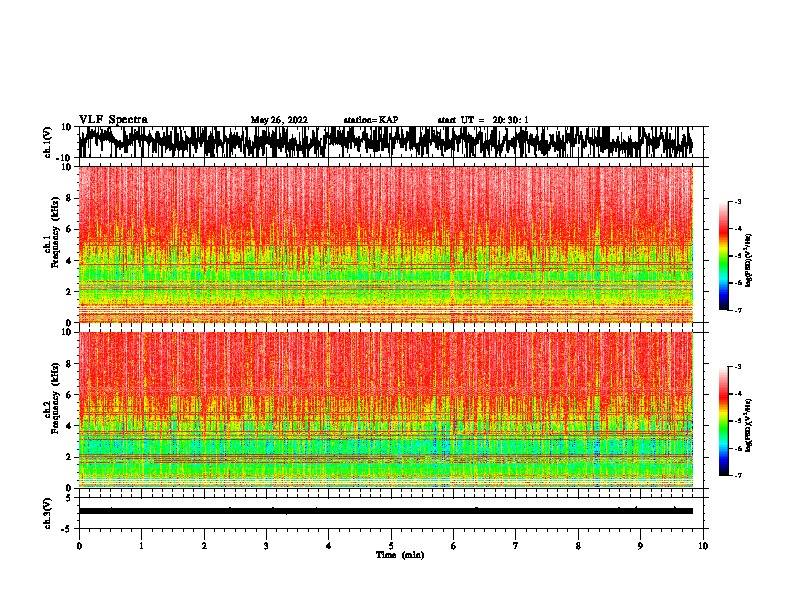The height and width of the screenshot is (612, 792).
Task: Click the '-5' tick on ch.3 voltage axis
Action: 67,529
